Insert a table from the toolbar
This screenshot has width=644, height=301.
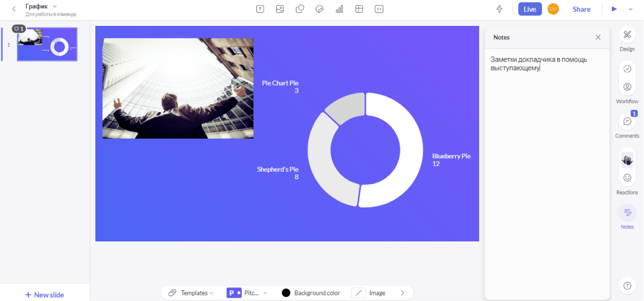point(359,9)
